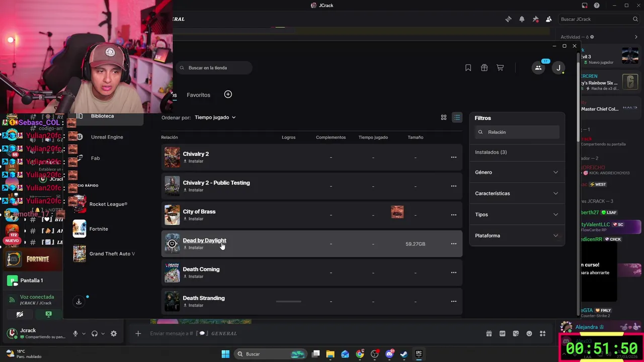Open the Tiempo jugado sort dropdown

(x=215, y=117)
